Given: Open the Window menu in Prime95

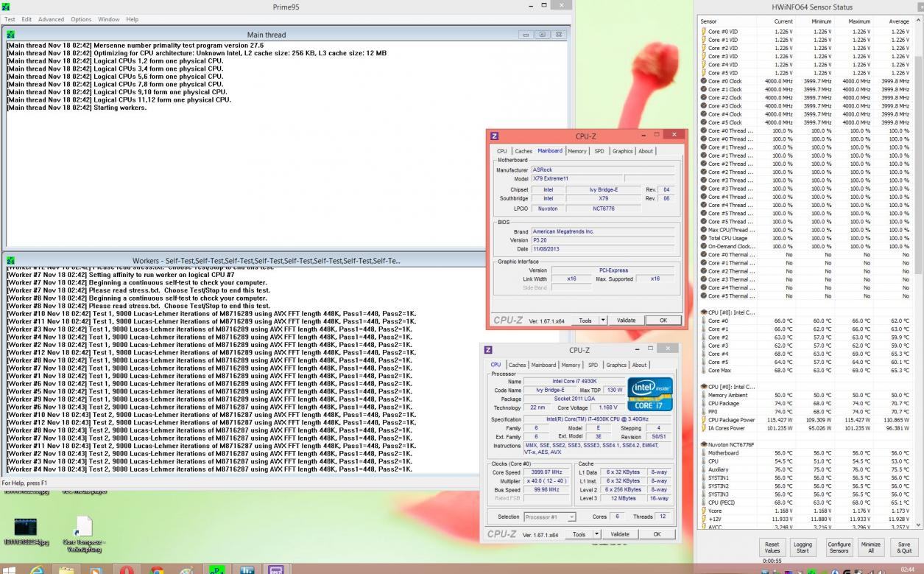Looking at the screenshot, I should coord(108,19).
